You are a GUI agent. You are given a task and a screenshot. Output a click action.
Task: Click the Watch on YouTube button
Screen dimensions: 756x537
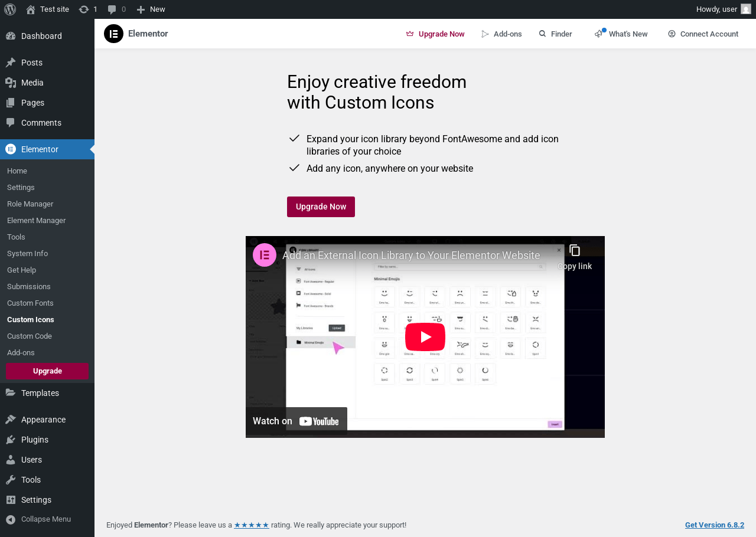[296, 421]
